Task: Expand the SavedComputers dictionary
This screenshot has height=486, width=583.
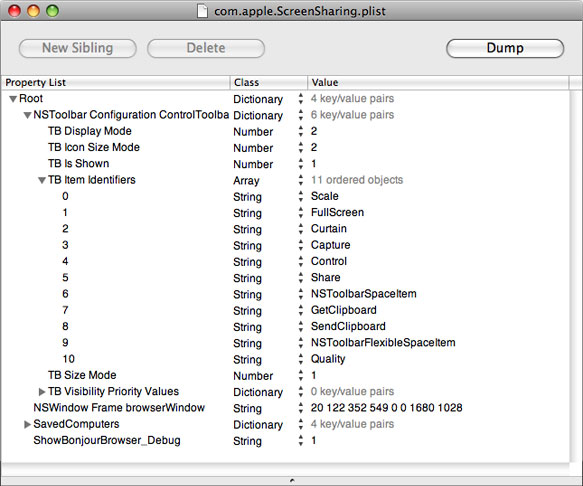Action: [27, 424]
